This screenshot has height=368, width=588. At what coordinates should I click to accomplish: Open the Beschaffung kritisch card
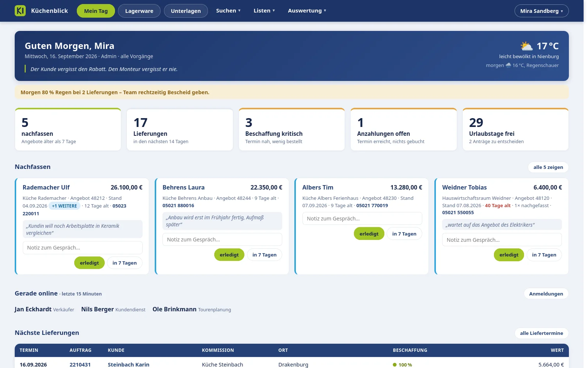pyautogui.click(x=292, y=130)
